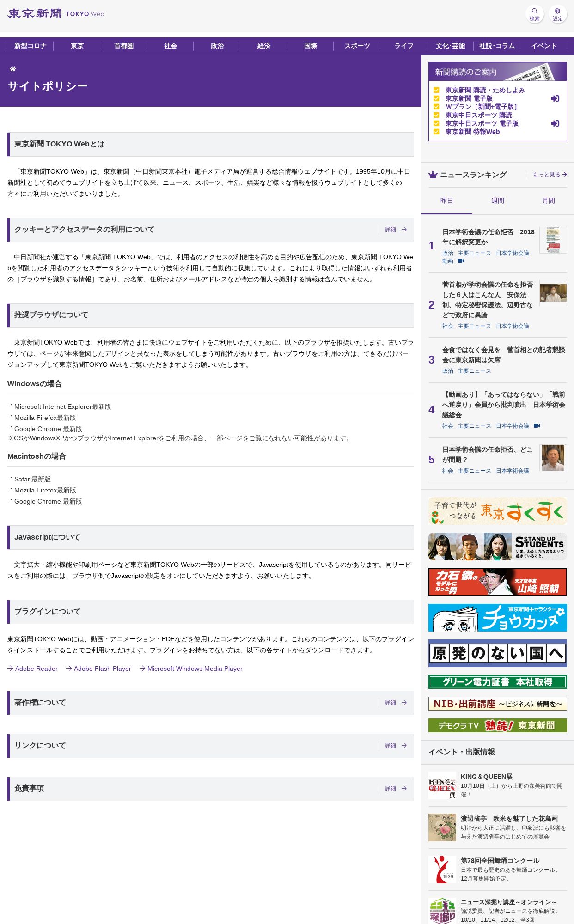Image resolution: width=574 pixels, height=924 pixels.
Task: Open ranking article 日本学術会議の任命拒否 2018年に解釈変更か
Action: (489, 237)
